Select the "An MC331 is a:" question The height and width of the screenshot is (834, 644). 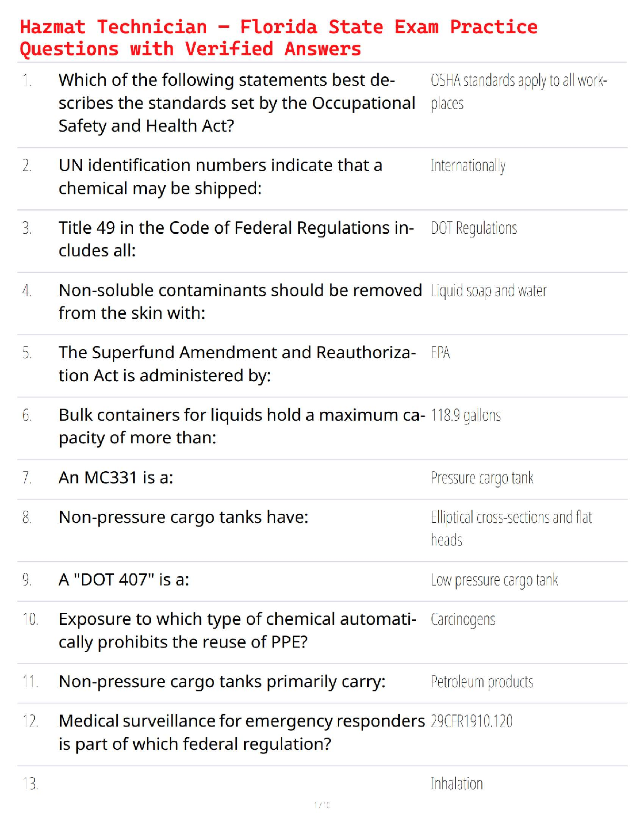116,478
